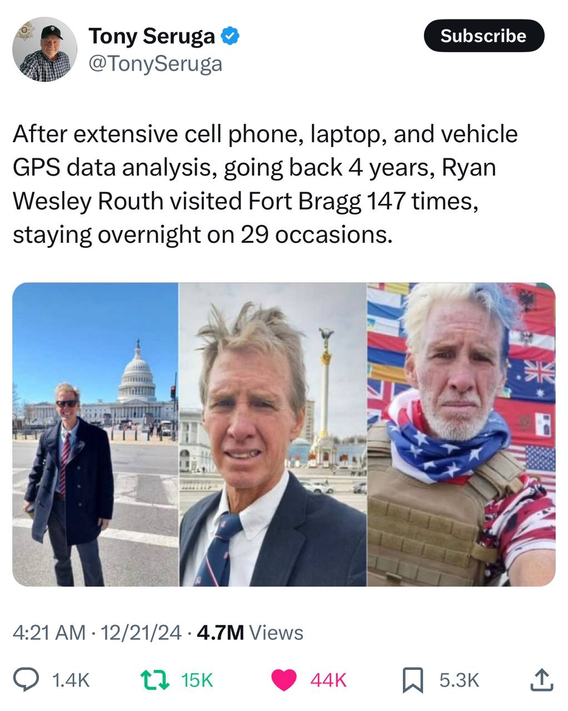Click the 15K reposts count

(197, 681)
